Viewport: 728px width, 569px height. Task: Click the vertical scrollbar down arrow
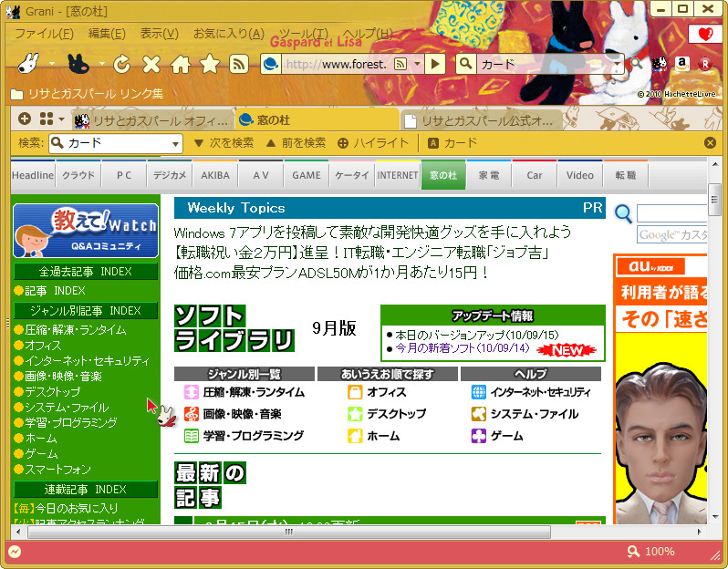click(x=714, y=516)
